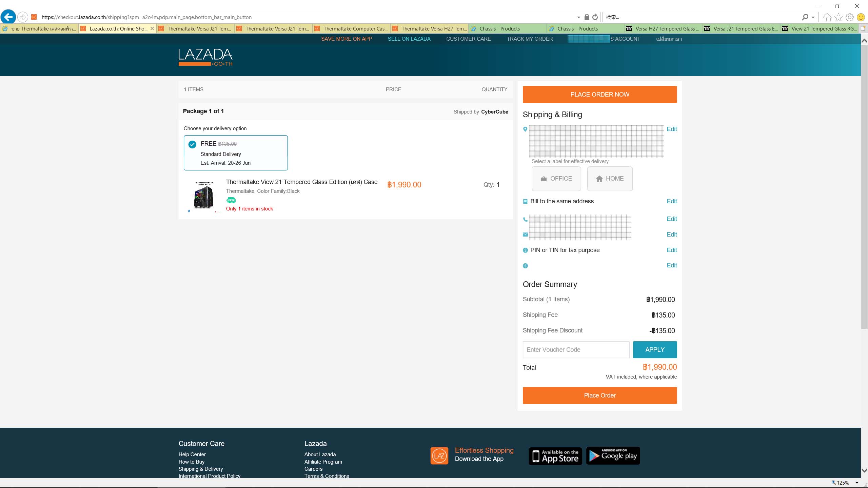Select the FREE Standard Delivery option
The height and width of the screenshot is (488, 868).
point(236,153)
